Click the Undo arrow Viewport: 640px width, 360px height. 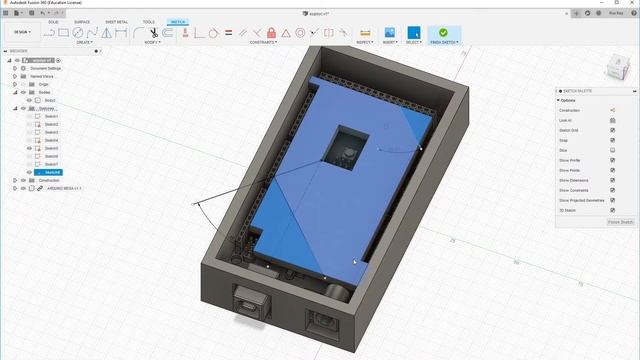coord(42,13)
